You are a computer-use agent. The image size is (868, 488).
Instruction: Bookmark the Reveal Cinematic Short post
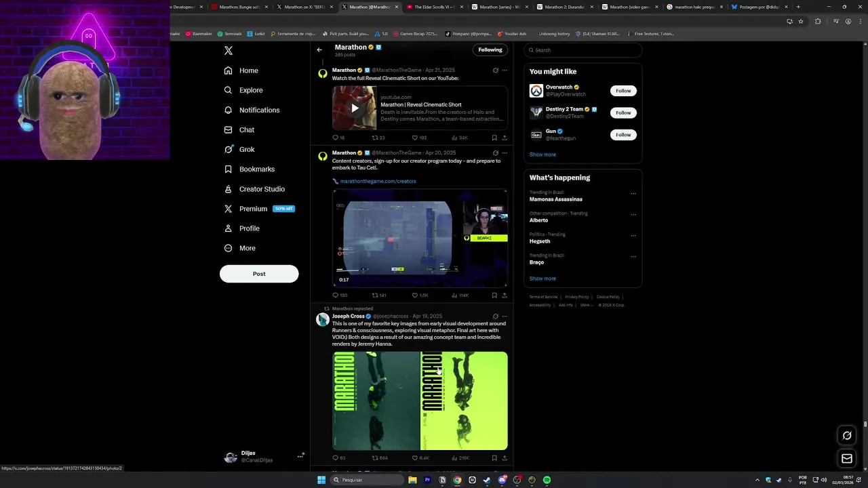click(x=494, y=138)
